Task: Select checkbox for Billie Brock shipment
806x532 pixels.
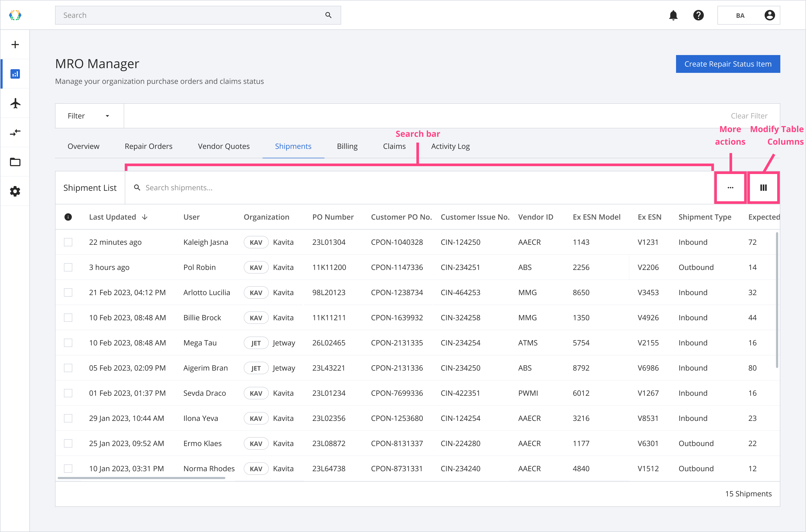Action: pyautogui.click(x=68, y=318)
